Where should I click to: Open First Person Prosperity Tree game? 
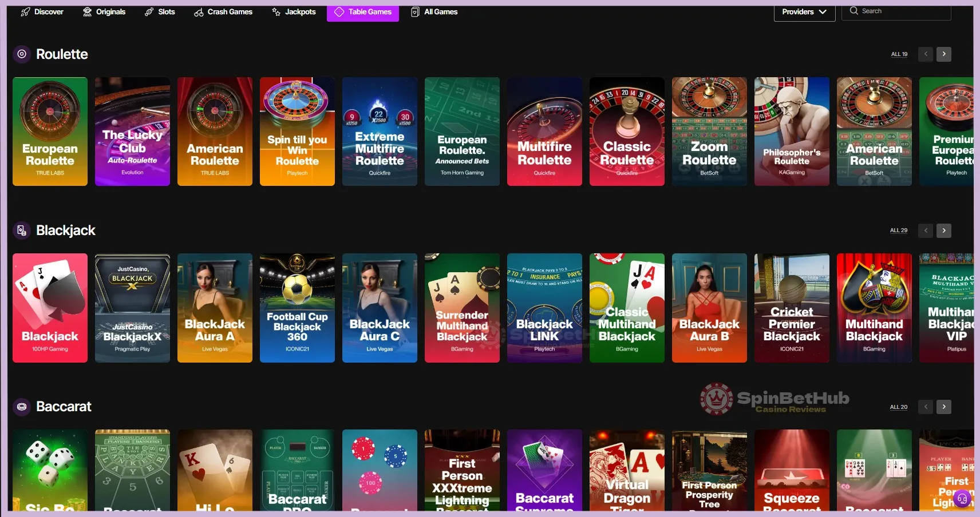click(709, 470)
